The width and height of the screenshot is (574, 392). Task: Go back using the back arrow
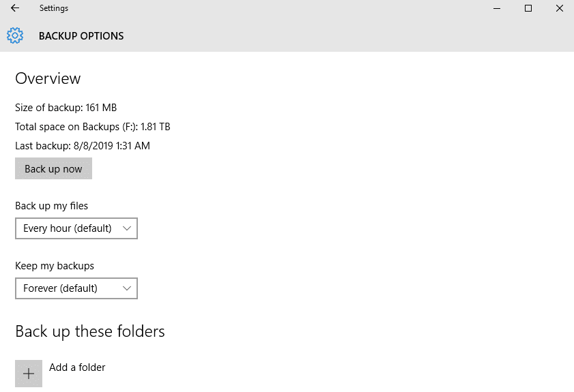pyautogui.click(x=15, y=8)
